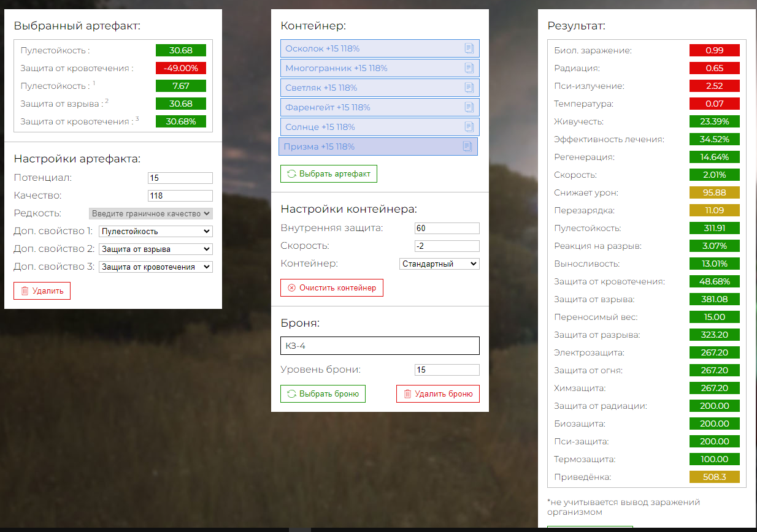Click the copy icon on the Светляк row

(469, 88)
